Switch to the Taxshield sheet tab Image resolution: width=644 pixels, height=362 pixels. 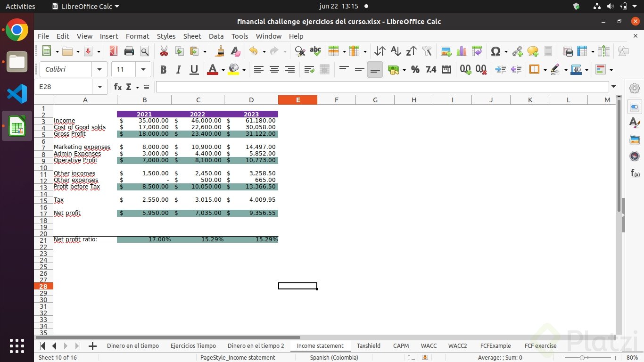pos(368,346)
